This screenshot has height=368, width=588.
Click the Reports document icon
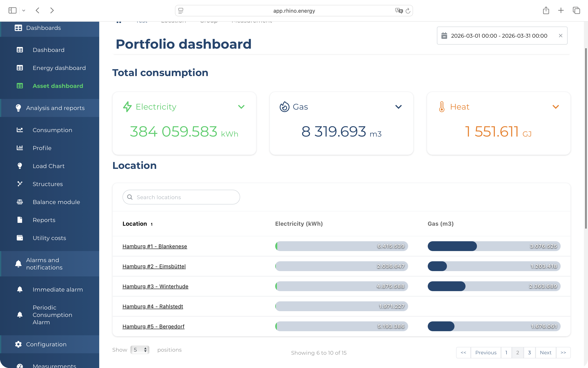[20, 220]
